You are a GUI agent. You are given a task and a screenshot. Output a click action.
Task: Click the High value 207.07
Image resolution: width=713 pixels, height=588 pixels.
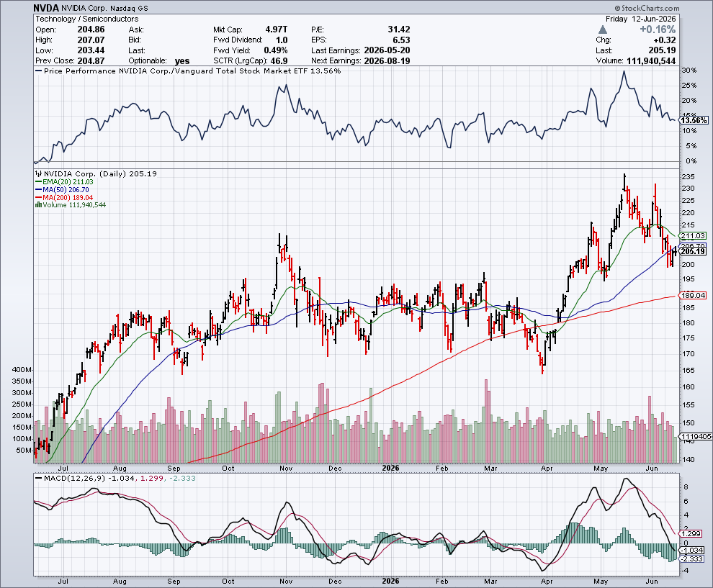(x=91, y=40)
